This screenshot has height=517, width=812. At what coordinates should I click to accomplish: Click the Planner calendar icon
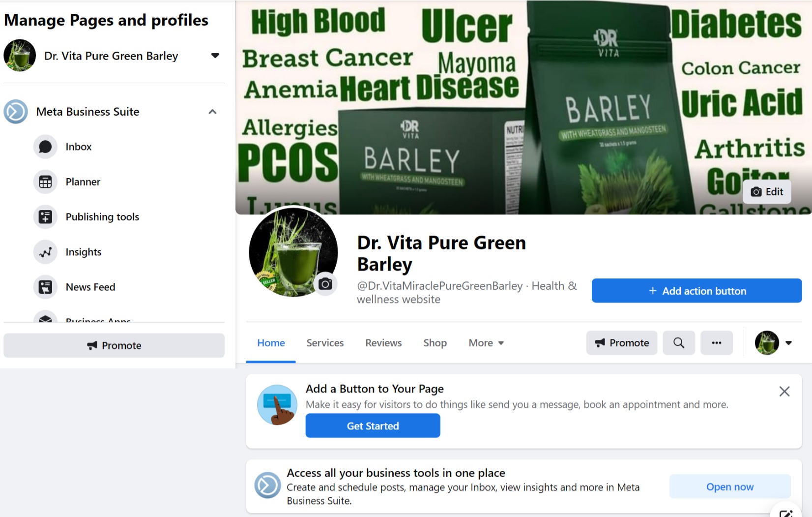pos(45,182)
